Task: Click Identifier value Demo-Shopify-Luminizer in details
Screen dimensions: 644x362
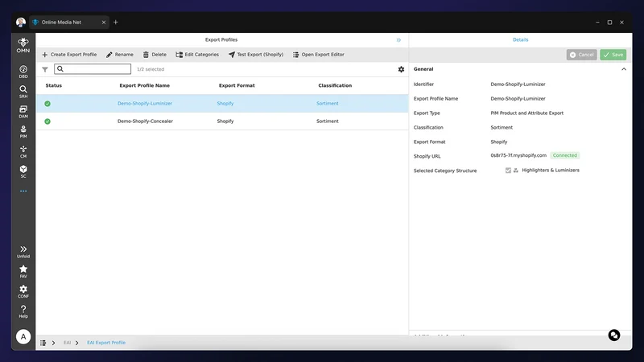Action: coord(518,84)
